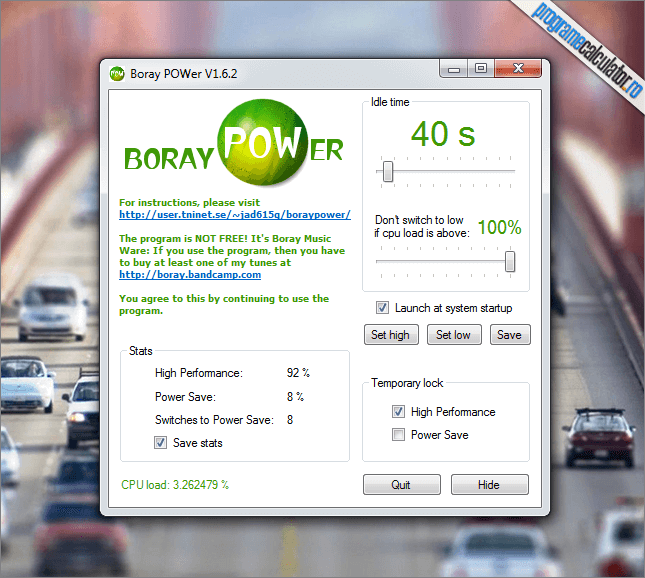Viewport: 645px width, 578px height.
Task: Uncheck the Save stats checkbox
Action: [x=160, y=443]
